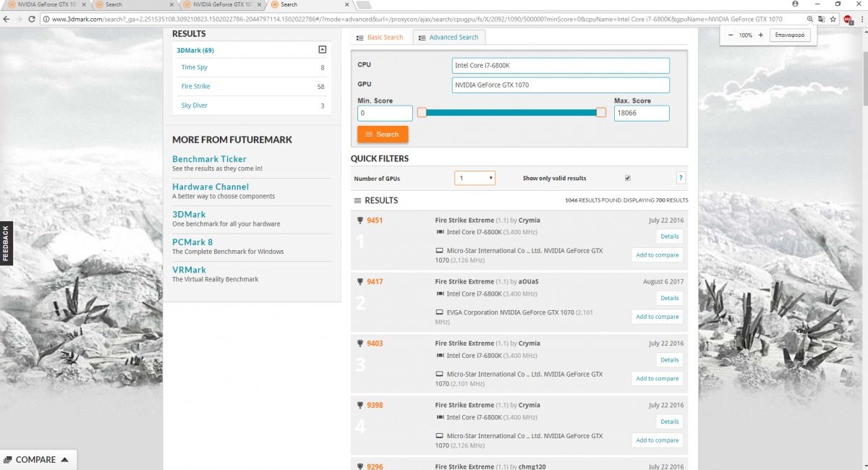868x470 pixels.
Task: Open the red ABP extension icon
Action: pos(848,18)
